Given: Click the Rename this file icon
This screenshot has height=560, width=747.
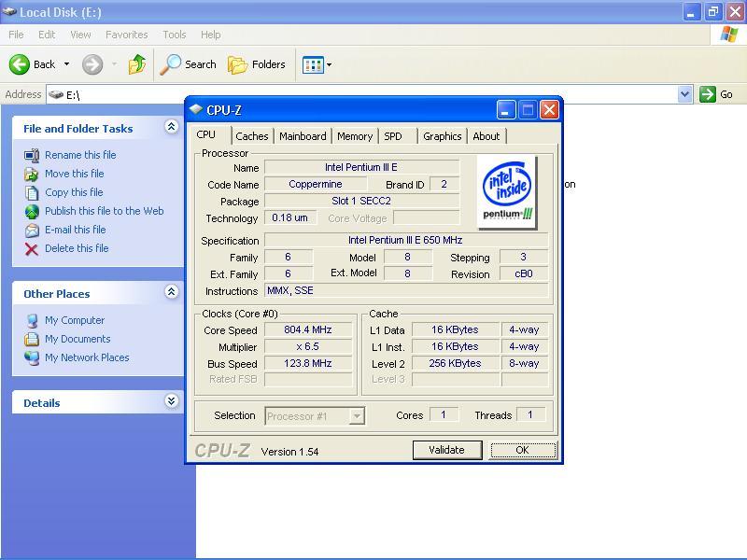Looking at the screenshot, I should pyautogui.click(x=32, y=155).
